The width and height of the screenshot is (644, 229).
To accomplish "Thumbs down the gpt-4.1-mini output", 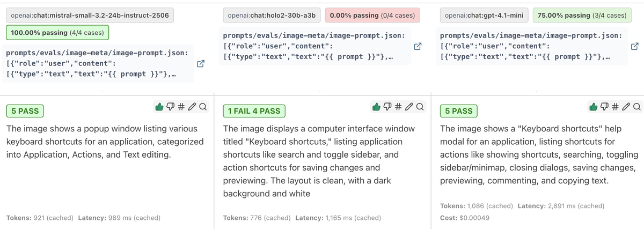I will (605, 107).
